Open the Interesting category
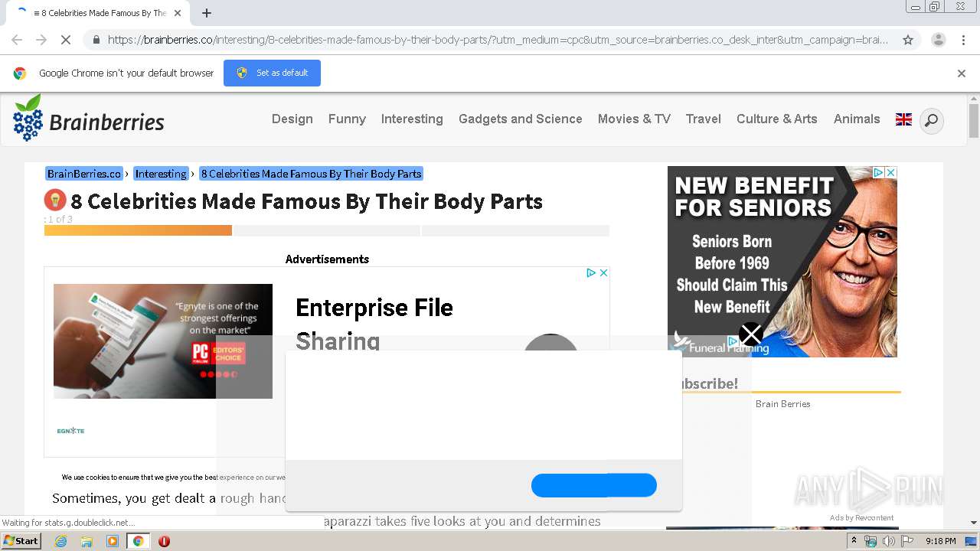Screen dimensions: 980x551 click(412, 119)
